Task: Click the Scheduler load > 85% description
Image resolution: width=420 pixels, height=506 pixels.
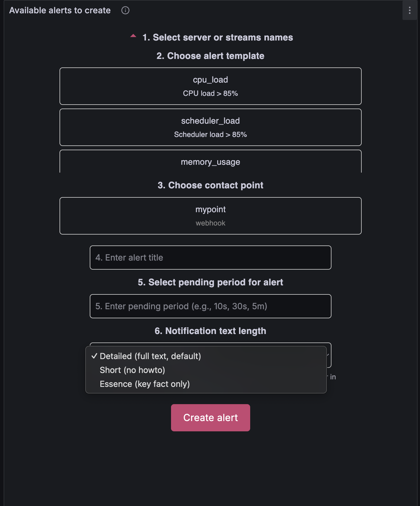Action: (x=211, y=135)
